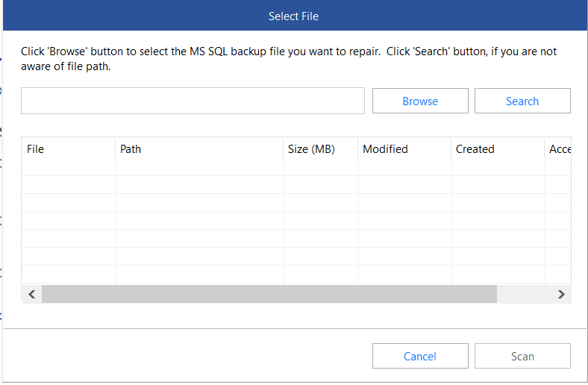The width and height of the screenshot is (588, 385).
Task: Cancel the Select File dialog
Action: tap(420, 356)
